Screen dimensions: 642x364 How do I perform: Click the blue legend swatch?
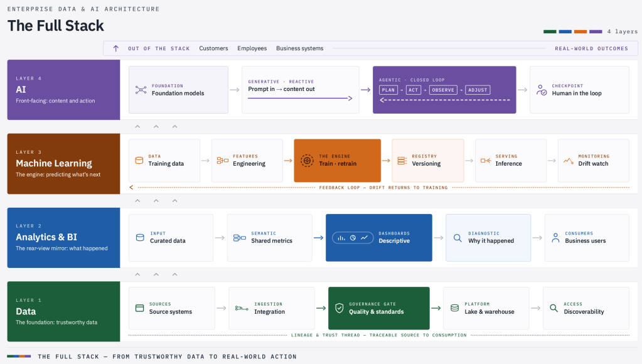coord(565,31)
